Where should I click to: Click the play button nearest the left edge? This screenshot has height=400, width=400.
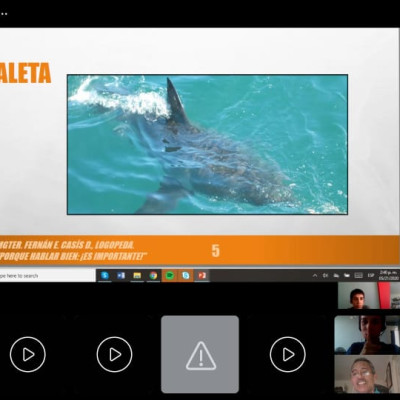28,354
